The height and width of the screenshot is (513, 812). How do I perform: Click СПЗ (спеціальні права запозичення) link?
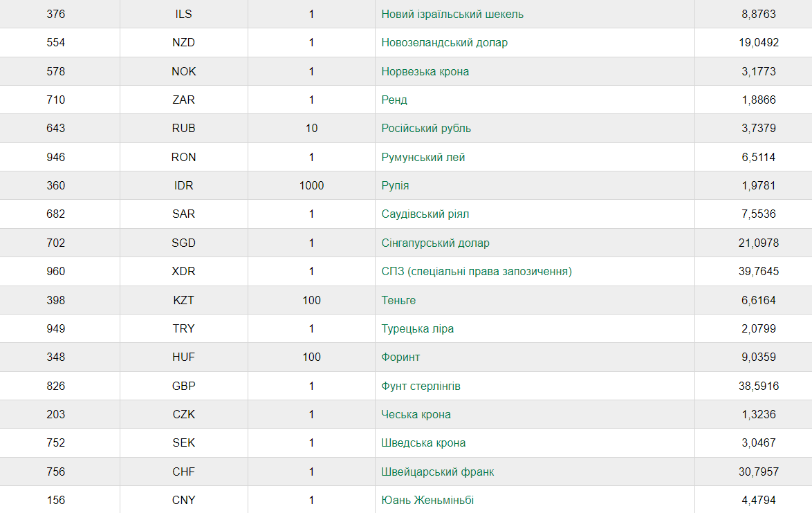[x=477, y=271]
